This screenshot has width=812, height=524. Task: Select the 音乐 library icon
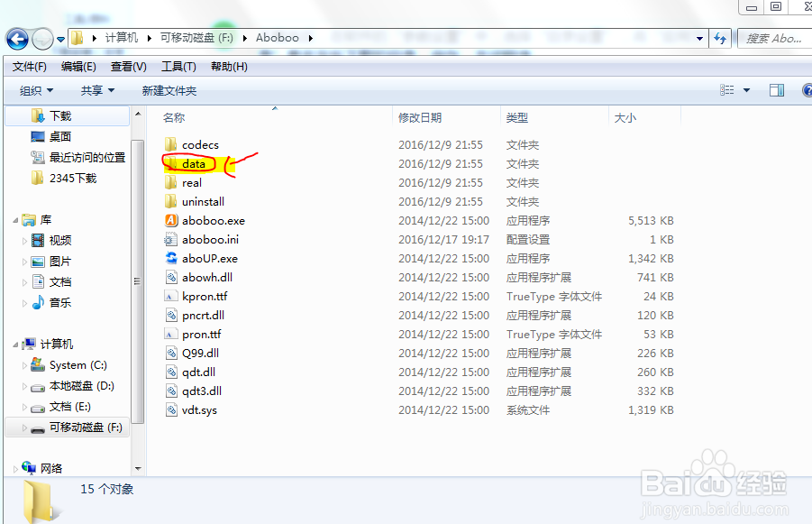click(x=38, y=302)
